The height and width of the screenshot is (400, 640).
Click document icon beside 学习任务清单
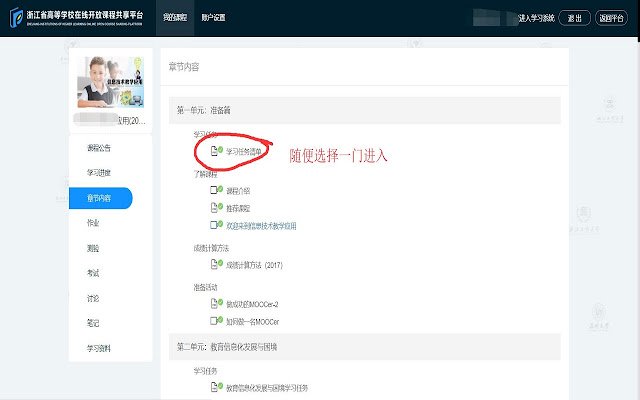click(213, 151)
